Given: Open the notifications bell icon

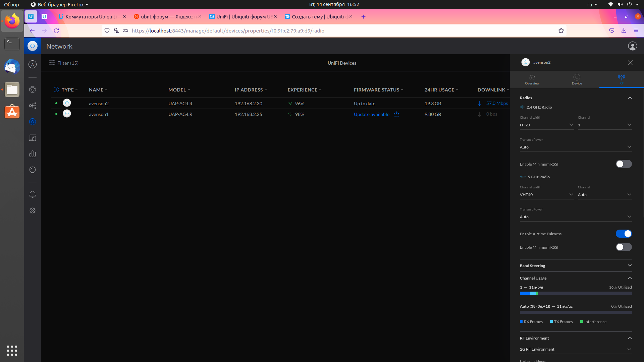Looking at the screenshot, I should tap(33, 194).
